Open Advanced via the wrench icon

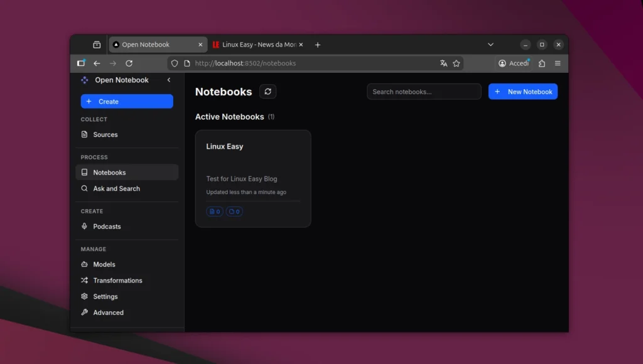[85, 312]
